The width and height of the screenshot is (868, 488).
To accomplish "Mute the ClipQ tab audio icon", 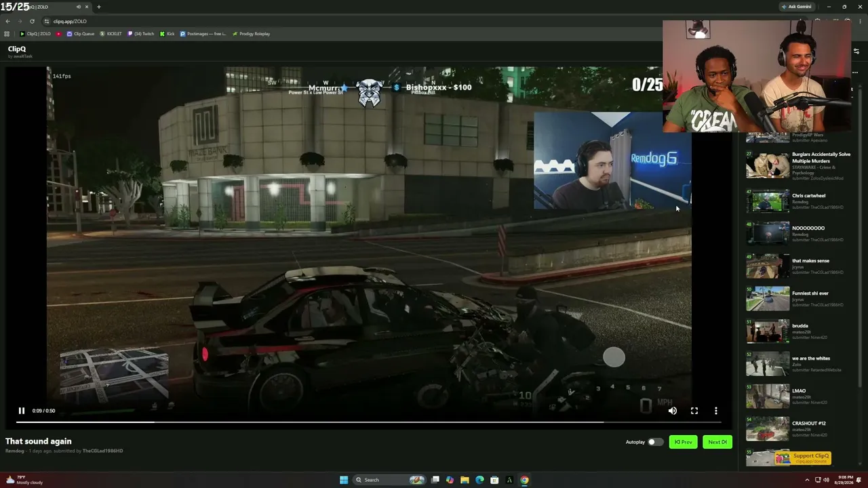I will pos(79,7).
